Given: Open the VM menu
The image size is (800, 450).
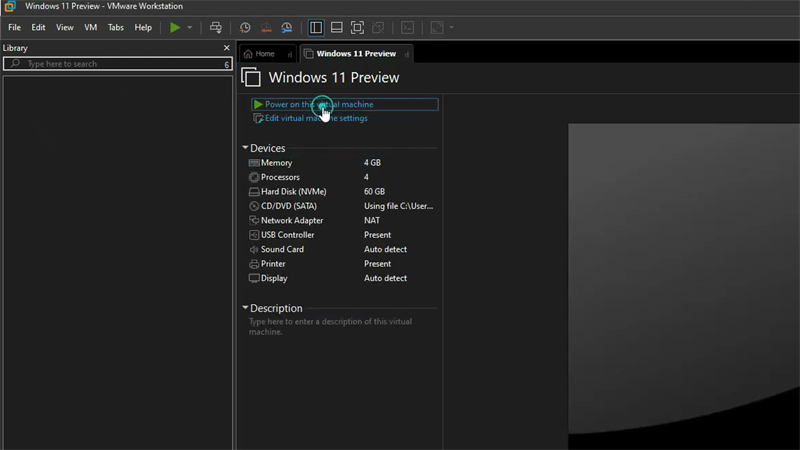Looking at the screenshot, I should [90, 28].
